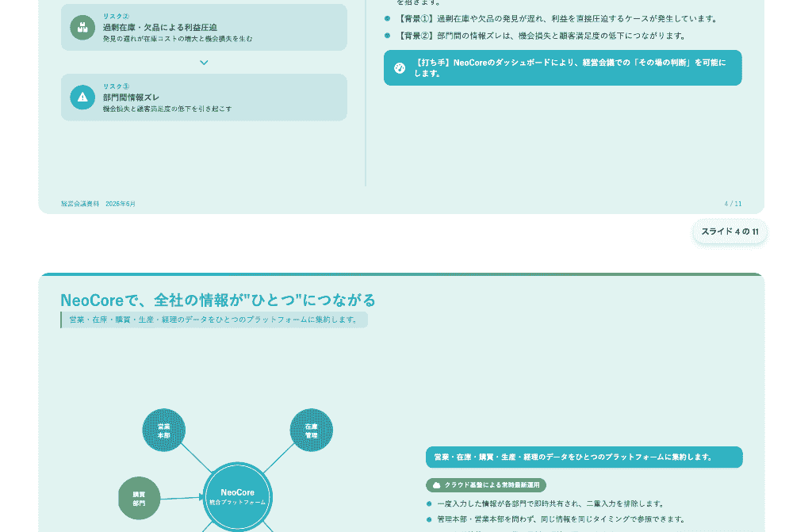The width and height of the screenshot is (812, 532).
Task: Click the クラウド基盤による常時最新運用 pill
Action: [x=486, y=485]
